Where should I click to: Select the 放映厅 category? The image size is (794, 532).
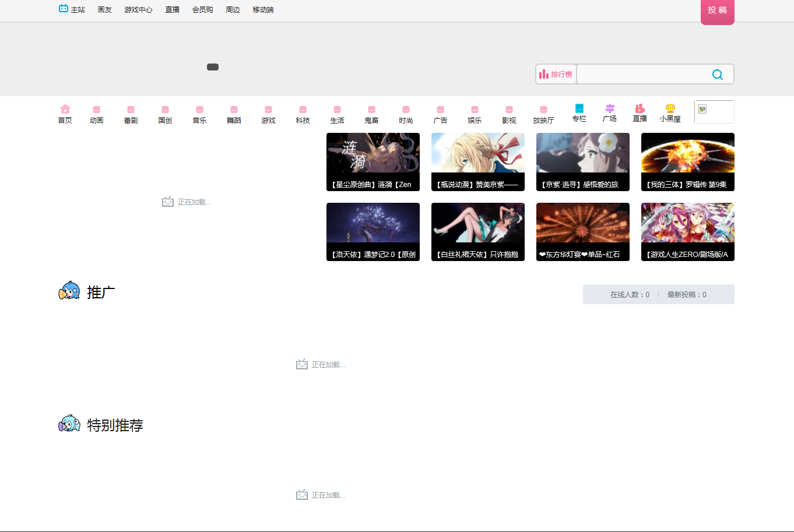(x=544, y=115)
